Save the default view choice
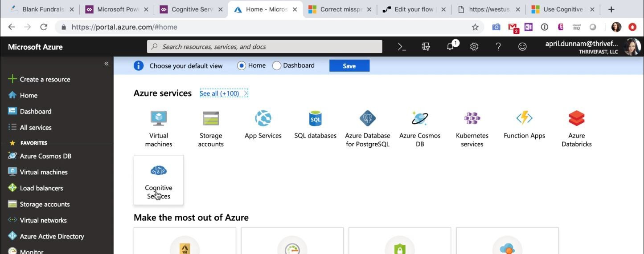Screen dimensions: 644x254 pos(349,66)
